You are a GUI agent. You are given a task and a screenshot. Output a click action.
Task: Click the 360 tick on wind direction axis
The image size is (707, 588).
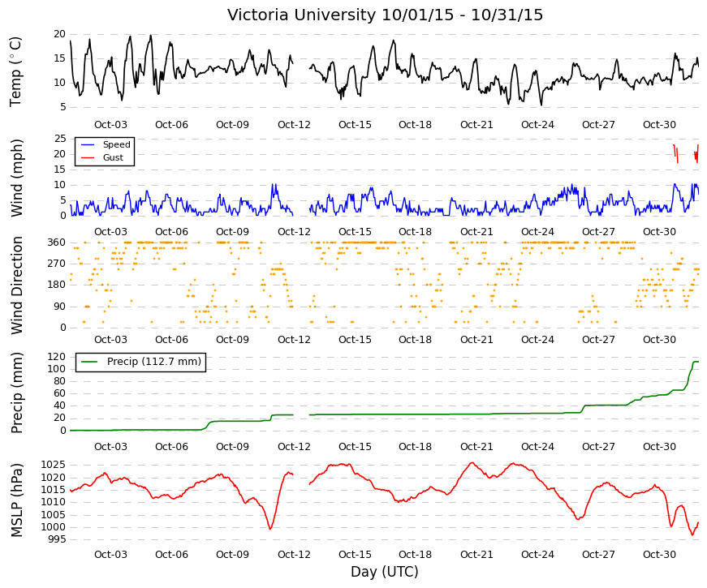point(57,242)
